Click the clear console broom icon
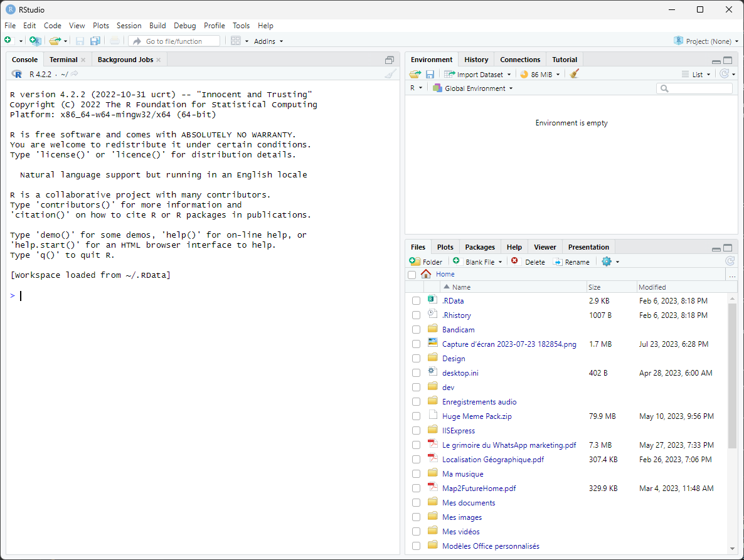Image resolution: width=744 pixels, height=560 pixels. pos(390,74)
